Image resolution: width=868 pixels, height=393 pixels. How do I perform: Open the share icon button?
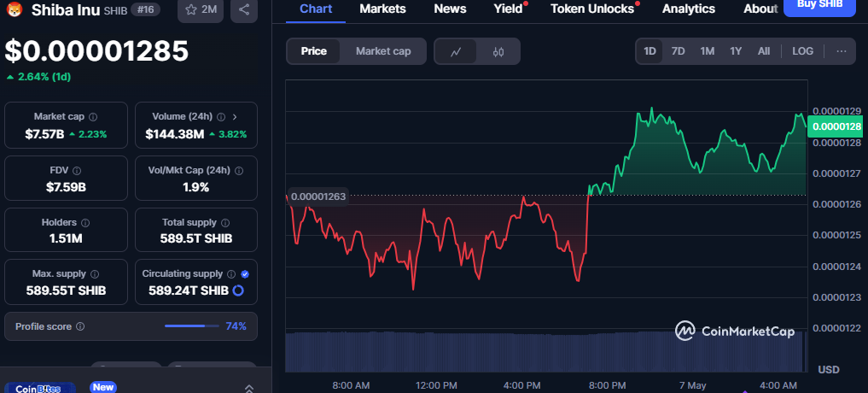(244, 9)
